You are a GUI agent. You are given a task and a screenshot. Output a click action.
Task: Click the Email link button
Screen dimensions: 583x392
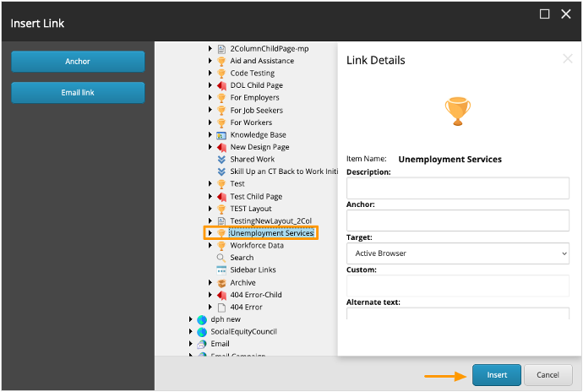[78, 93]
